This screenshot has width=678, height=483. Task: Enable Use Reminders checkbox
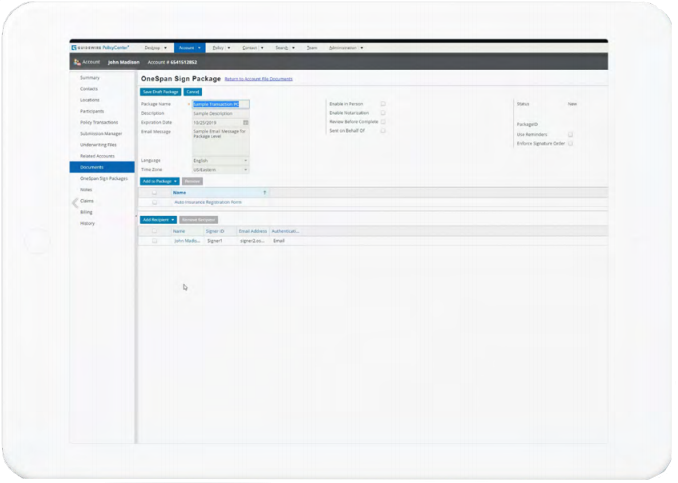click(570, 134)
